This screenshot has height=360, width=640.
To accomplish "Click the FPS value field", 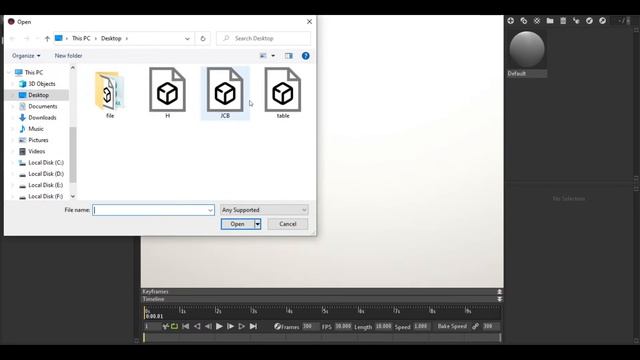I will [x=343, y=326].
